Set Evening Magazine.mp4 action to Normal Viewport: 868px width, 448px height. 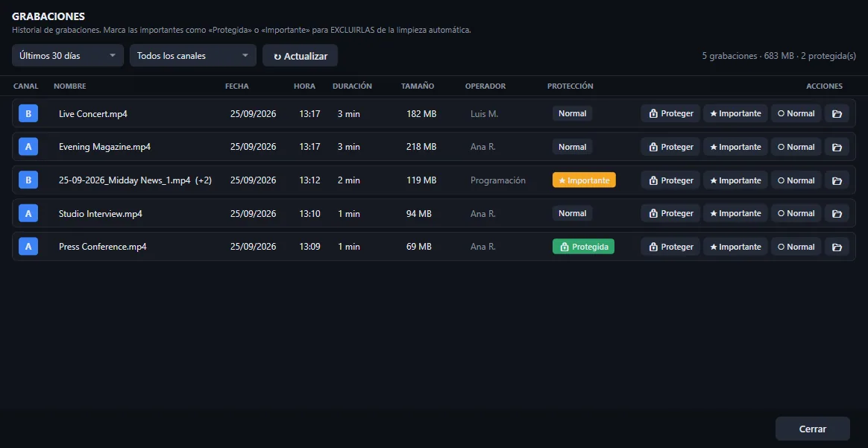pos(796,147)
